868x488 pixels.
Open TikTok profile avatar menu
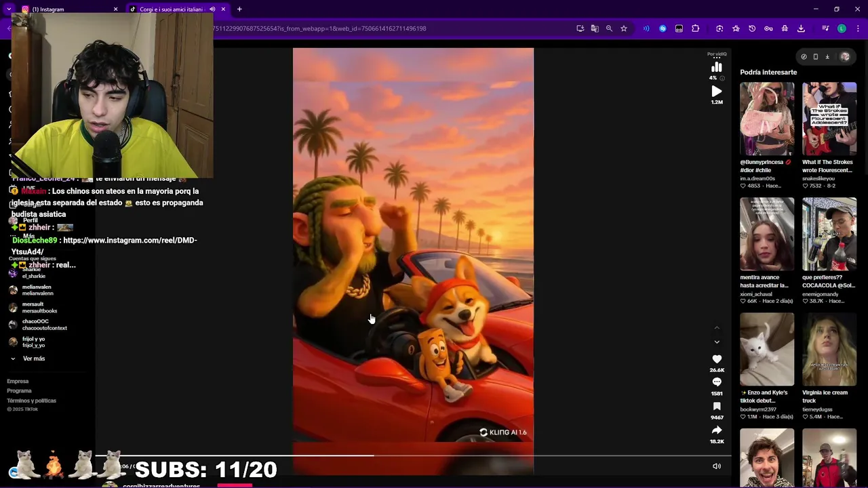pyautogui.click(x=845, y=57)
